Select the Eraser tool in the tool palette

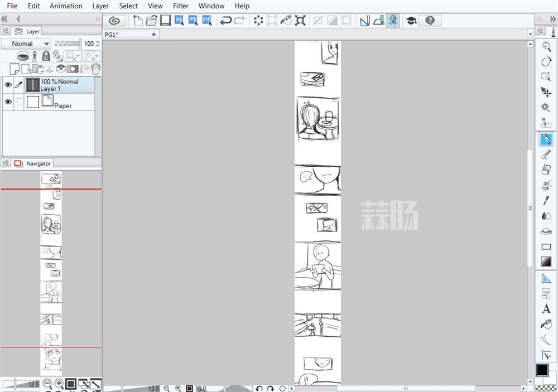546,170
